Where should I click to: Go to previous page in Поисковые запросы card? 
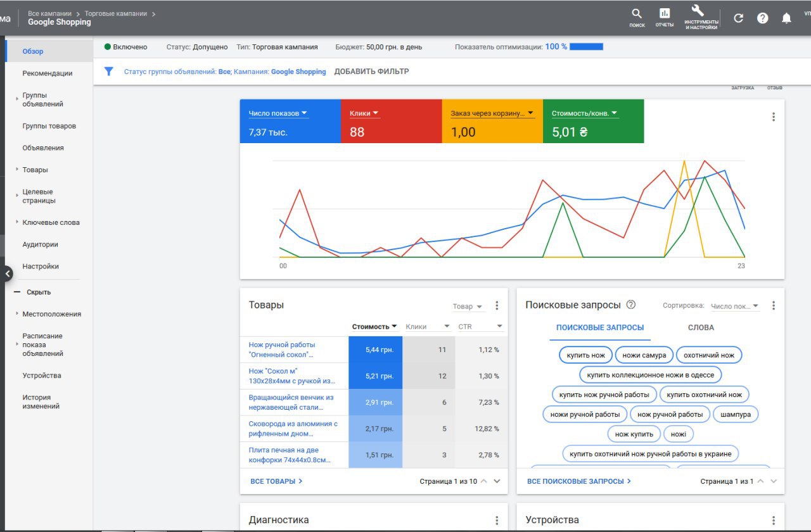[x=760, y=481]
